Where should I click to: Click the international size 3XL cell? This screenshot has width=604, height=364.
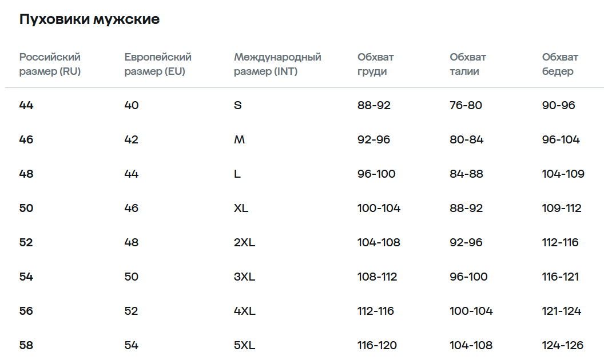(244, 277)
